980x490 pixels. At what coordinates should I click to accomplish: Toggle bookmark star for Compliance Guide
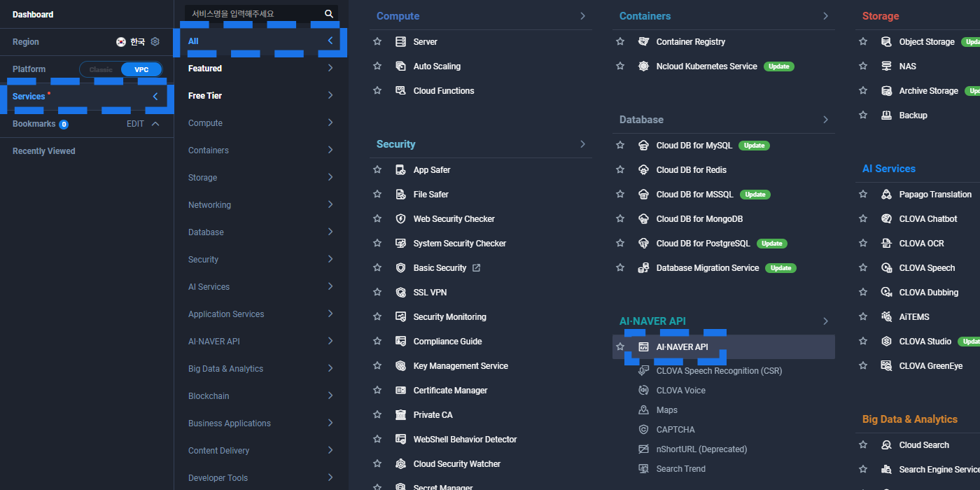(377, 342)
